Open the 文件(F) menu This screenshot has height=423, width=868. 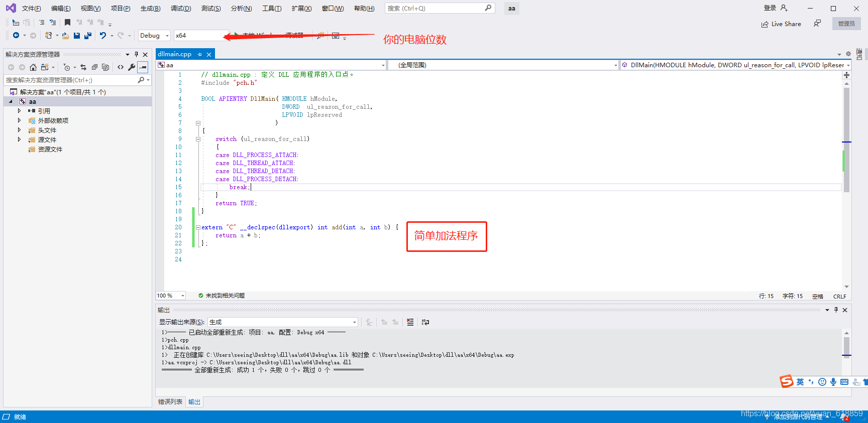31,9
